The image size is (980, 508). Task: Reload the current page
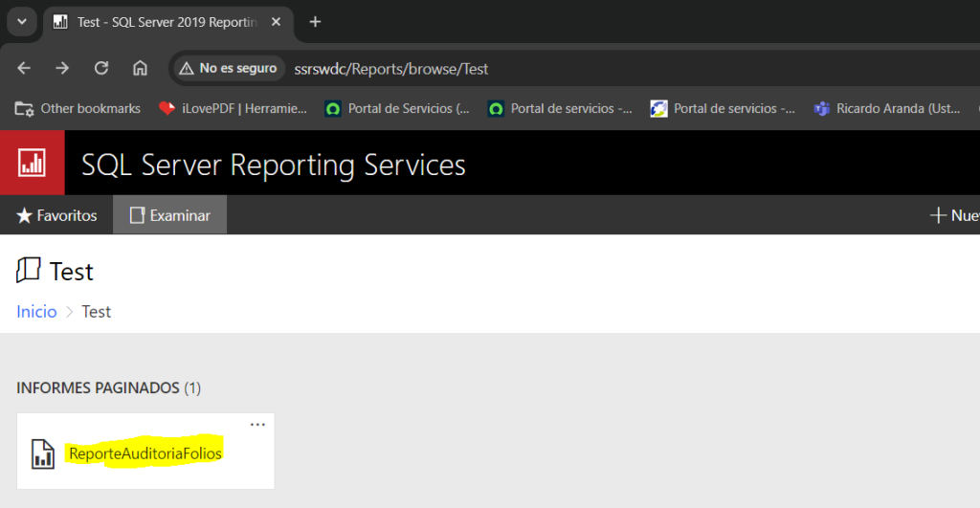(x=101, y=68)
